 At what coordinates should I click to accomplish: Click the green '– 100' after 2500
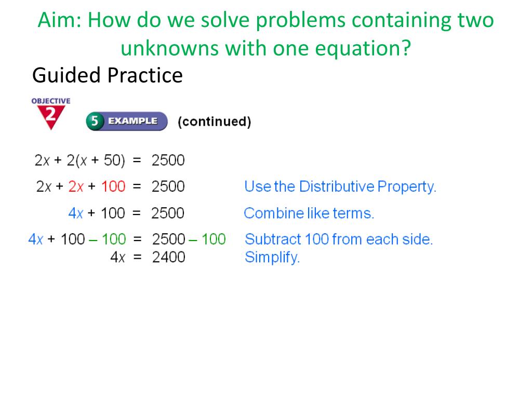click(207, 239)
